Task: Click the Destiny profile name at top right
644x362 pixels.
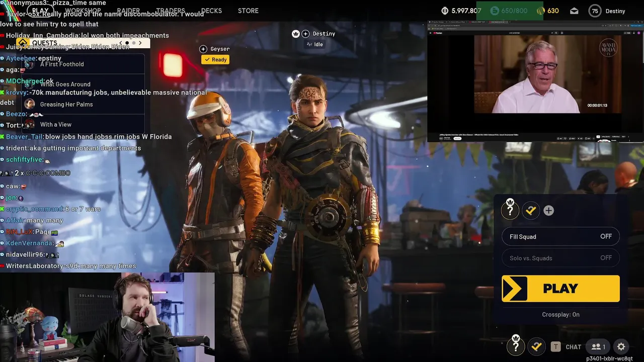Action: [615, 11]
